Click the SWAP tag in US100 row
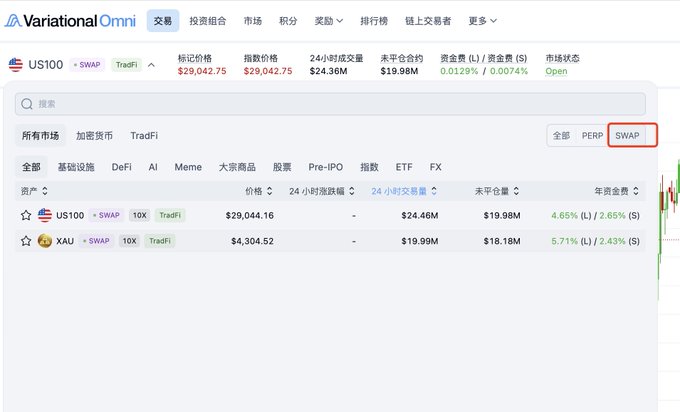The image size is (680, 412). coord(106,215)
